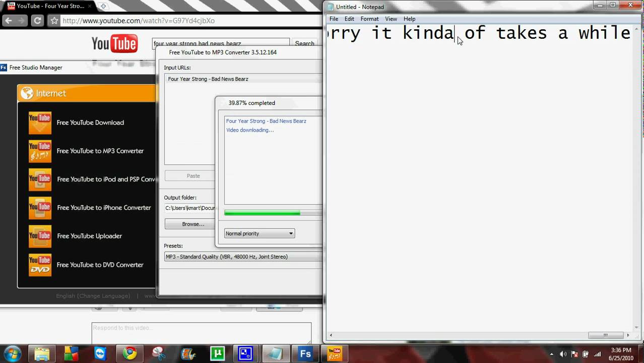The image size is (644, 363).
Task: Open Snipping Tool from taskbar
Action: click(x=159, y=353)
